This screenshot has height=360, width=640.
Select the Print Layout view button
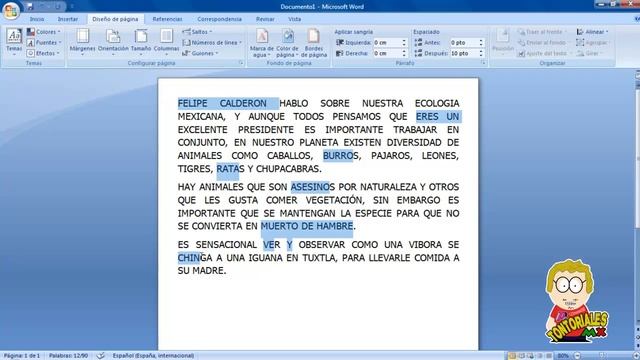click(512, 356)
